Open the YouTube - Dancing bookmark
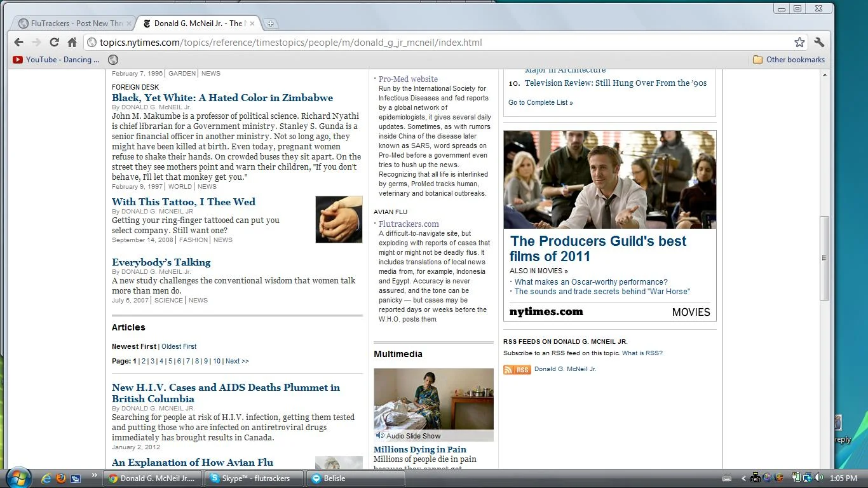 point(57,60)
